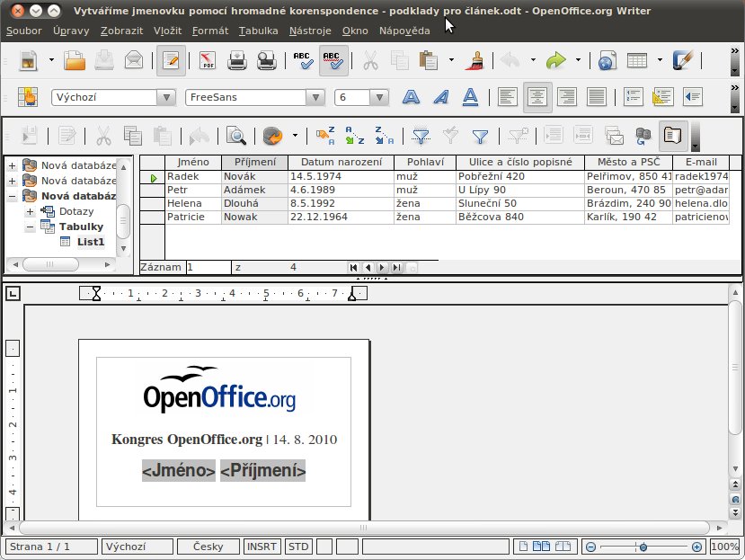Collapse the Tabulky tree node

30,227
